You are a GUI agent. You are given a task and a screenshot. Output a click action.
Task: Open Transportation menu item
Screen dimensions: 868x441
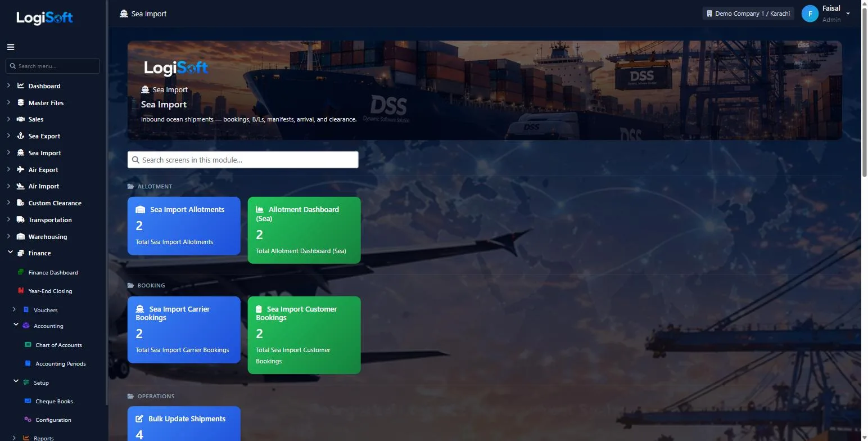[50, 220]
